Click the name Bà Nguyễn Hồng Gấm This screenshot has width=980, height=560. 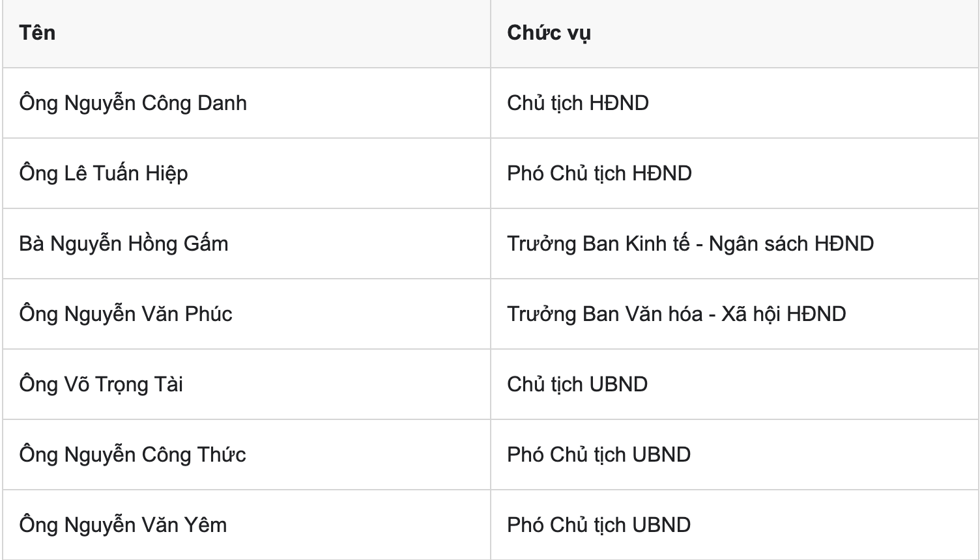pyautogui.click(x=124, y=244)
